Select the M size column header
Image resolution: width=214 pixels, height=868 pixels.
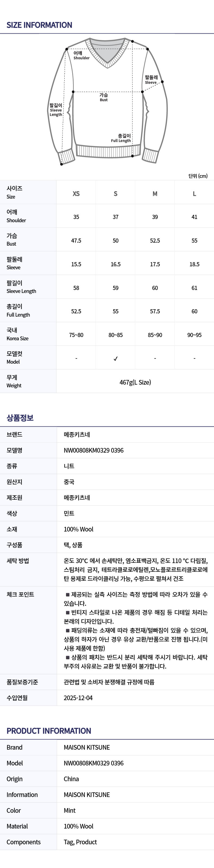click(155, 194)
